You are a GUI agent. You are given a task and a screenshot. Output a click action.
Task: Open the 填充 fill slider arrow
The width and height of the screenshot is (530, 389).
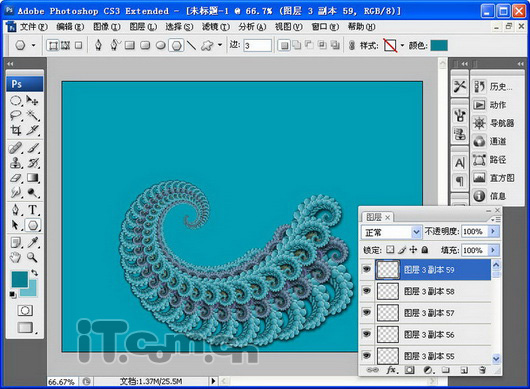click(x=493, y=250)
